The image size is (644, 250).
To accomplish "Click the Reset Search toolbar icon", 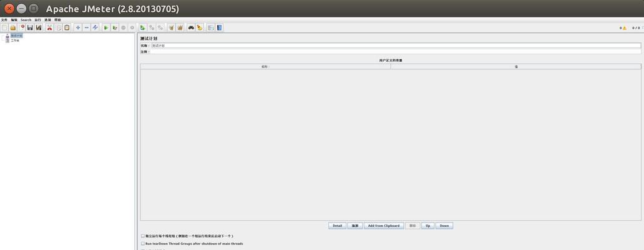I will (200, 27).
